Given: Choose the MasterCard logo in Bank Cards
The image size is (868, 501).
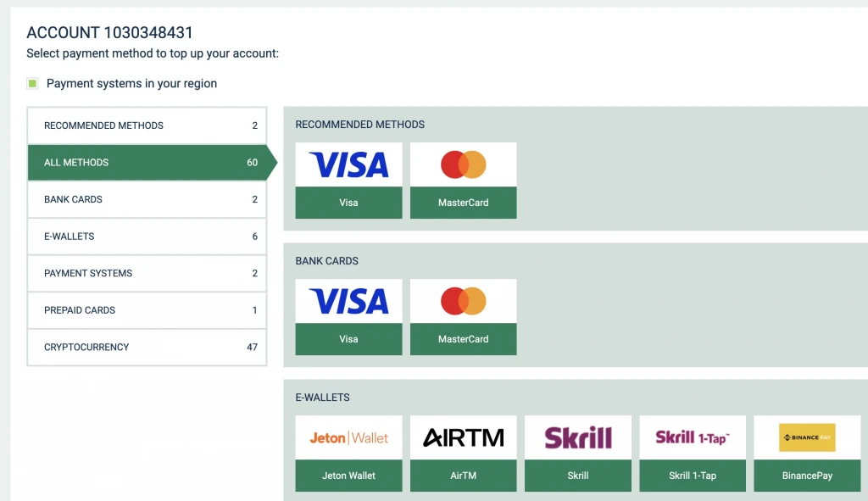Looking at the screenshot, I should [x=463, y=301].
